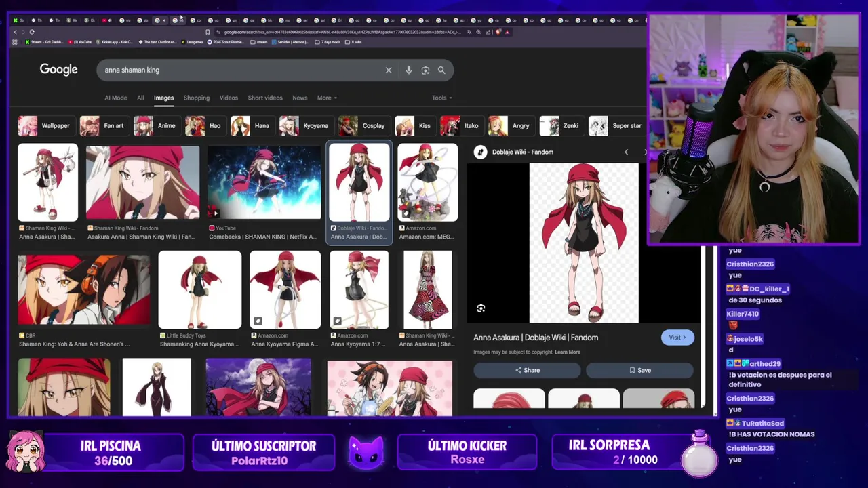Click the Doblaje Wiki favicon in the preview header
868x488 pixels.
tap(480, 152)
